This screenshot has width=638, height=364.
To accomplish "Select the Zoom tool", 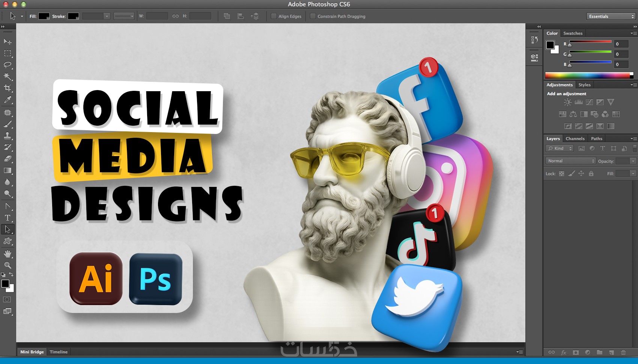I will (x=8, y=265).
